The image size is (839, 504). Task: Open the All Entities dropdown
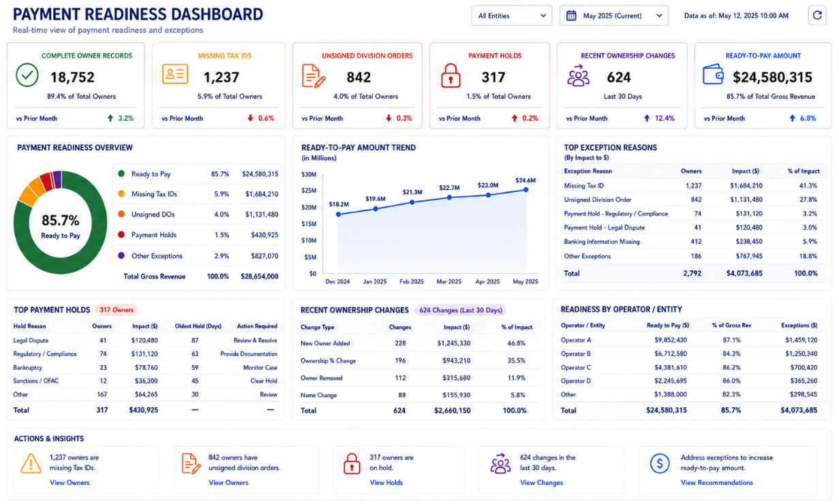coord(511,16)
